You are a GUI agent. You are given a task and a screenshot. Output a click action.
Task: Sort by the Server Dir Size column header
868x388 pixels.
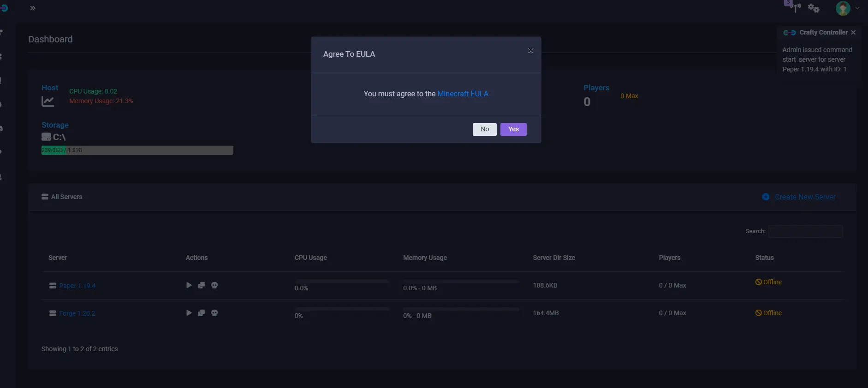coord(554,258)
